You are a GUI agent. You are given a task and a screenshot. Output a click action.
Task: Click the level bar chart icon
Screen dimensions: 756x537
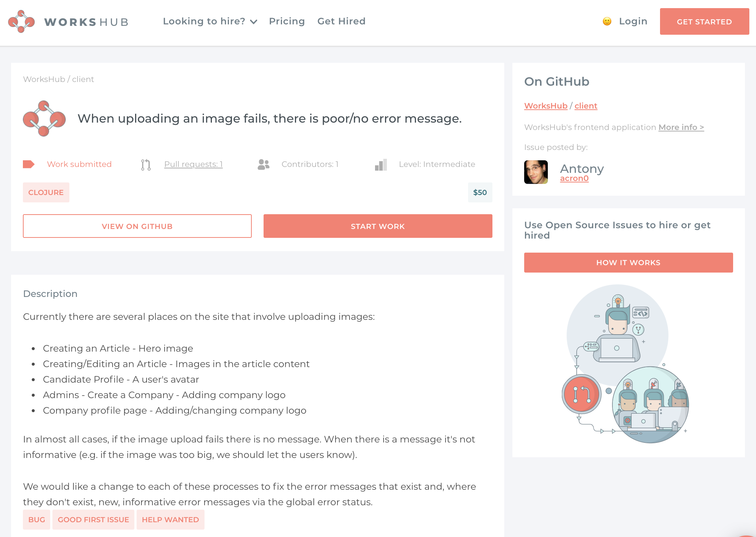tap(381, 165)
